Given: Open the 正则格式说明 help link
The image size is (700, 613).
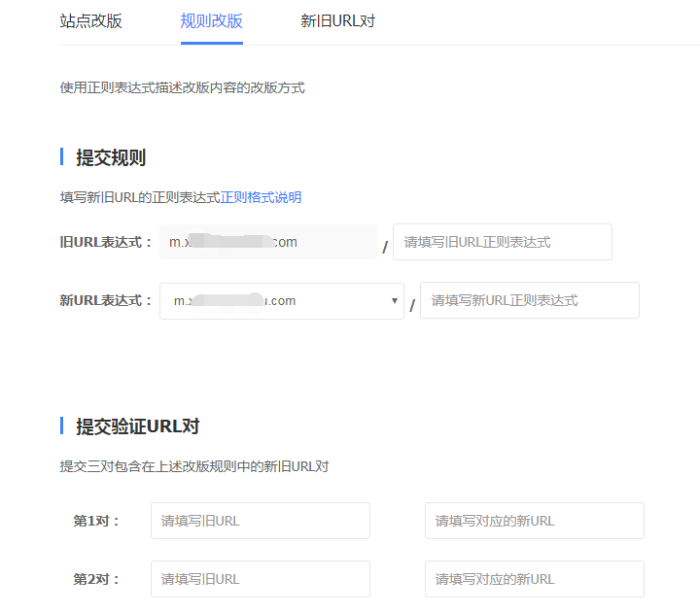Looking at the screenshot, I should [x=261, y=197].
